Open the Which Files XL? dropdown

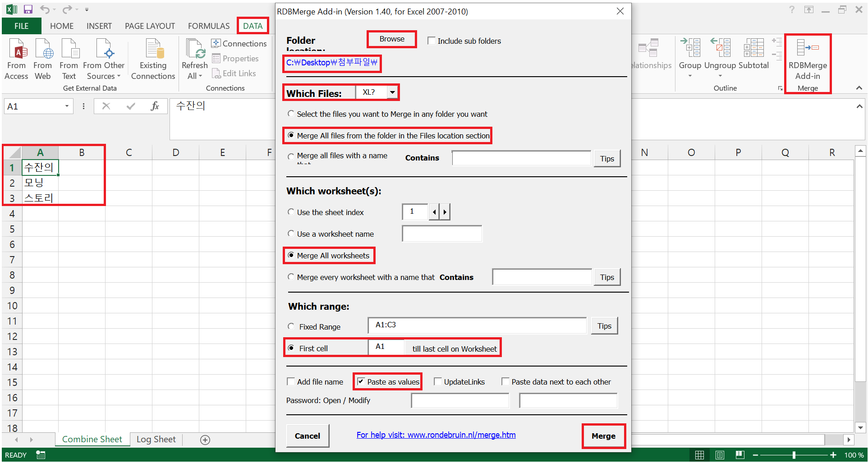click(392, 92)
